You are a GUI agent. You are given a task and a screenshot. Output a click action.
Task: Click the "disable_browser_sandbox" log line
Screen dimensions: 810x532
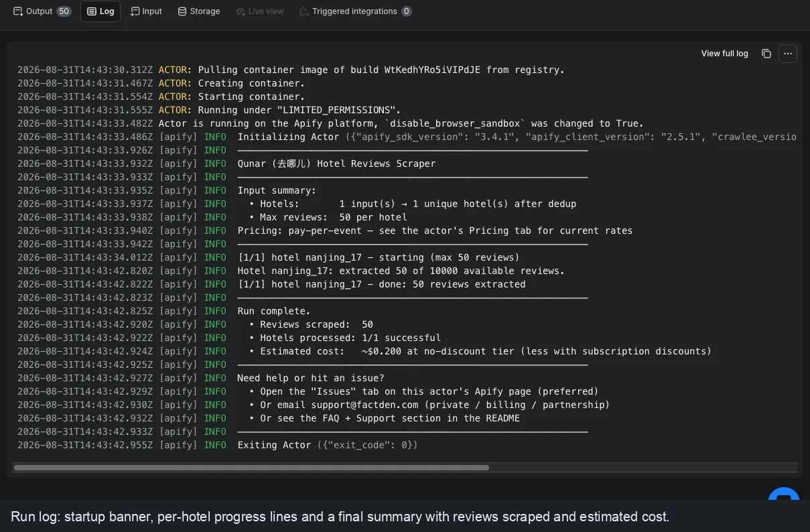(330, 123)
